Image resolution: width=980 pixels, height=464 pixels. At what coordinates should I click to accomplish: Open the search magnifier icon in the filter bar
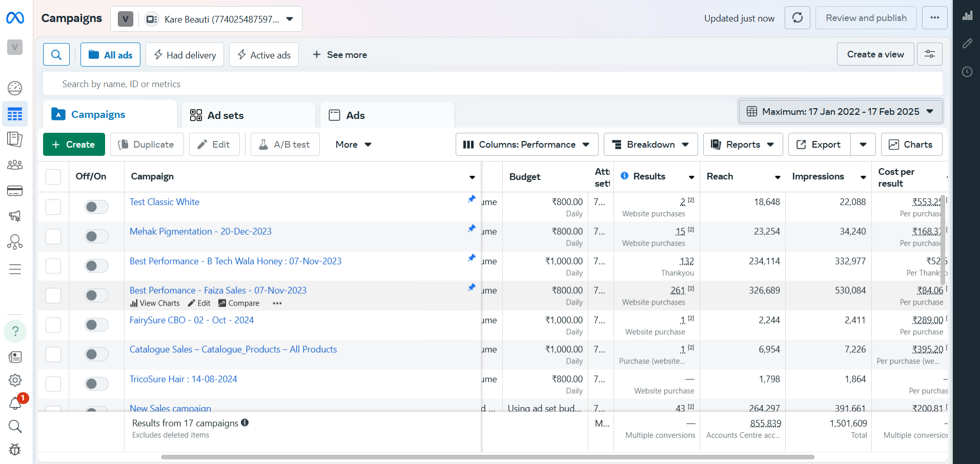tap(56, 54)
